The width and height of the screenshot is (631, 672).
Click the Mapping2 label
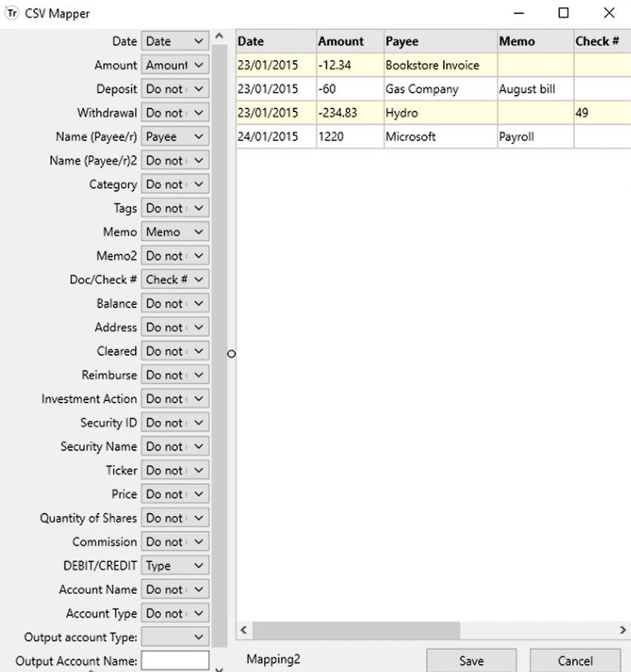[x=273, y=659]
